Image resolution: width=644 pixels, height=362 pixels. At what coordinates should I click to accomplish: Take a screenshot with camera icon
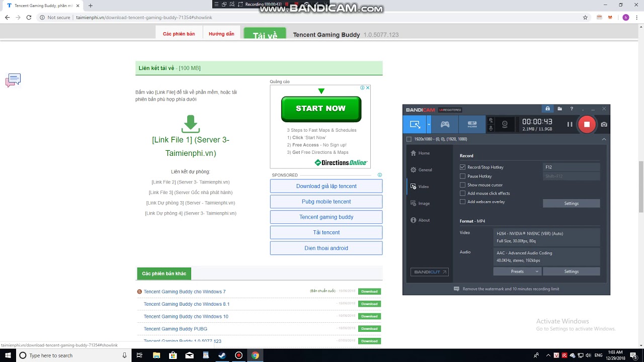tap(604, 124)
